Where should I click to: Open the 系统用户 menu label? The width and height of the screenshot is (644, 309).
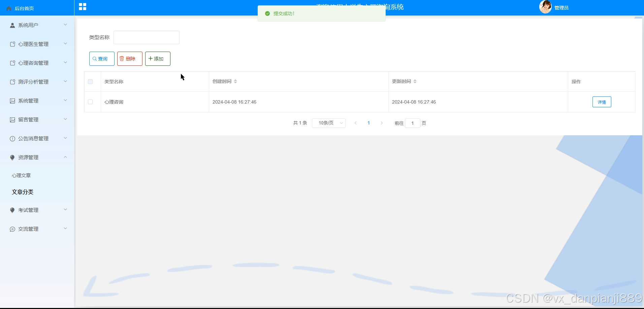[x=28, y=25]
